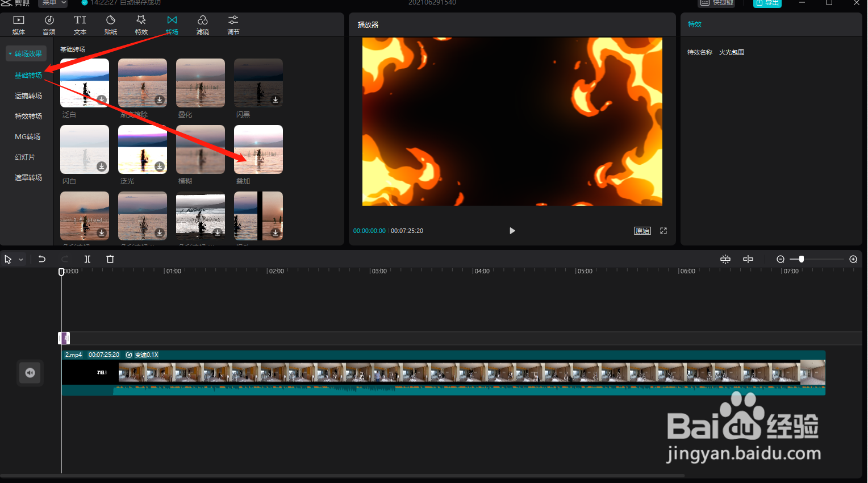Collapse the 转场效果 category list
868x483 pixels.
[x=26, y=53]
